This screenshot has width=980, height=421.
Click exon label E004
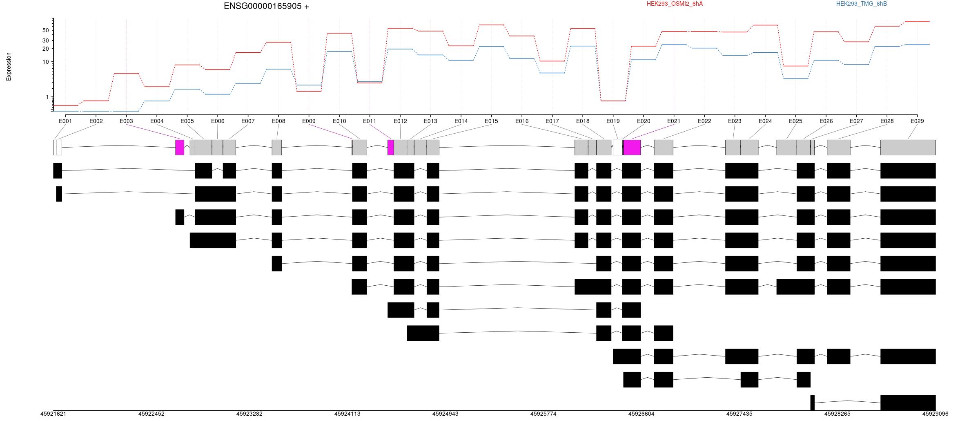pos(157,121)
